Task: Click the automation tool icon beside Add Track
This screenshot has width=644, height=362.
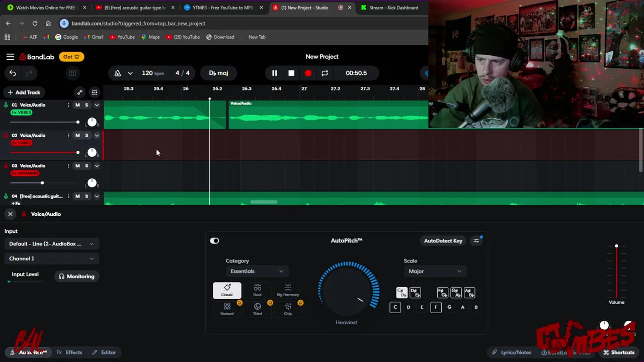Action: pos(80,93)
